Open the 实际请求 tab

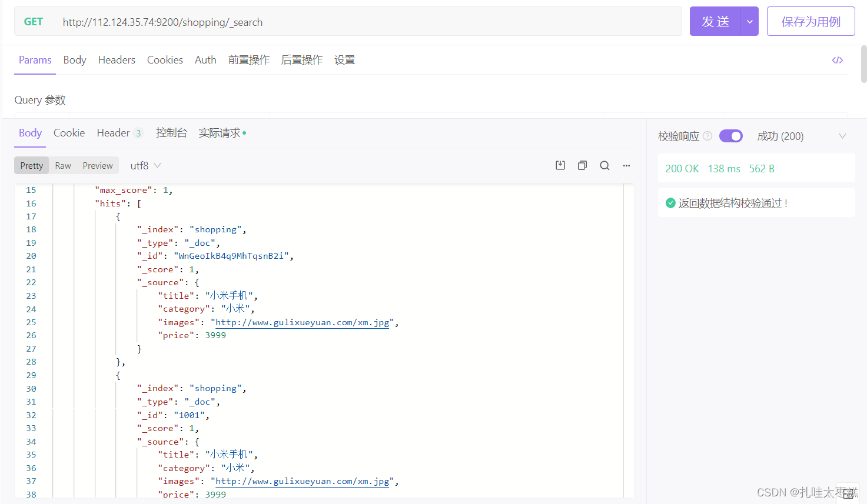[x=222, y=133]
